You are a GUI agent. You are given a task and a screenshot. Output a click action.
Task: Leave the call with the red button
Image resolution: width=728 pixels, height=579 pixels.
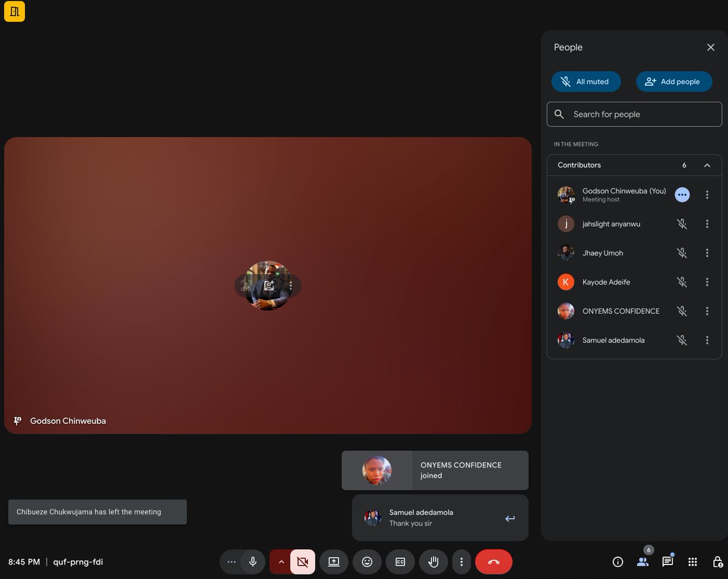(x=494, y=562)
